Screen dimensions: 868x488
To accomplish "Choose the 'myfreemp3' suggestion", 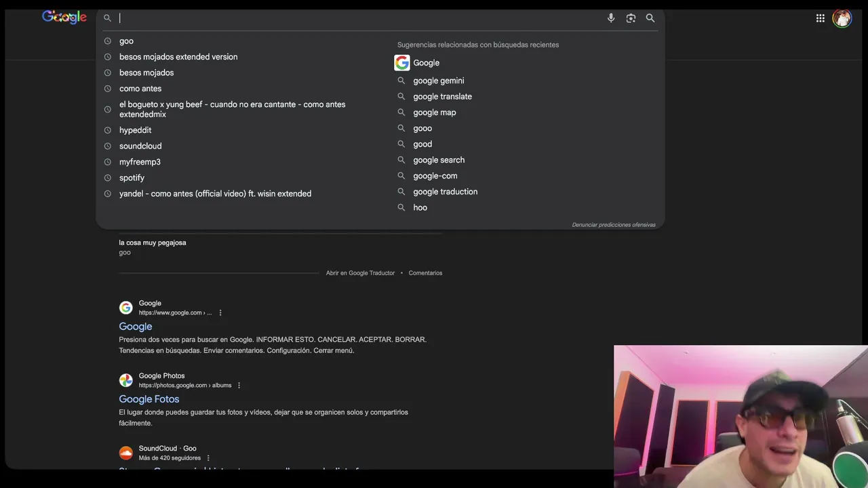I will (140, 162).
